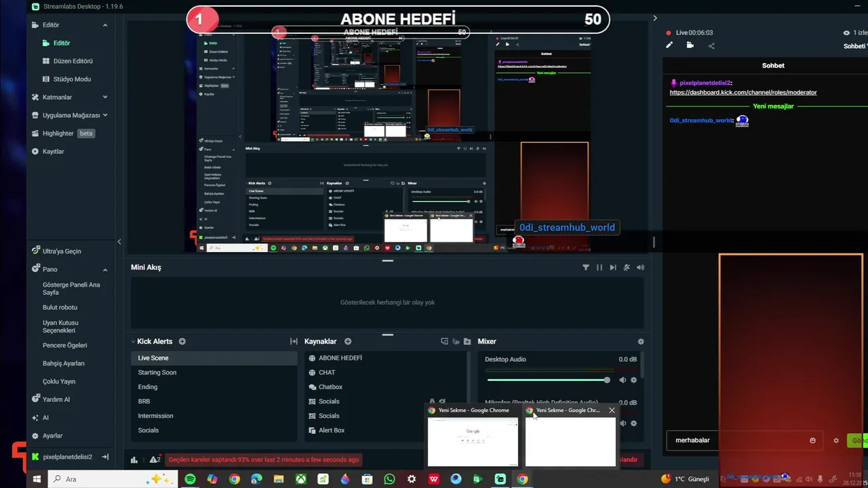Open the Editör layout in sidebar

(61, 43)
